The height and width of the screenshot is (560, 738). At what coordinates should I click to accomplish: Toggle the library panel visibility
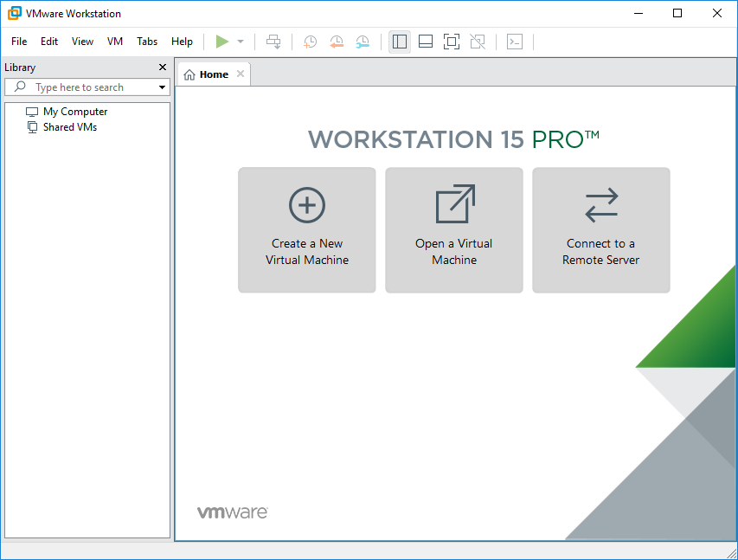(399, 41)
